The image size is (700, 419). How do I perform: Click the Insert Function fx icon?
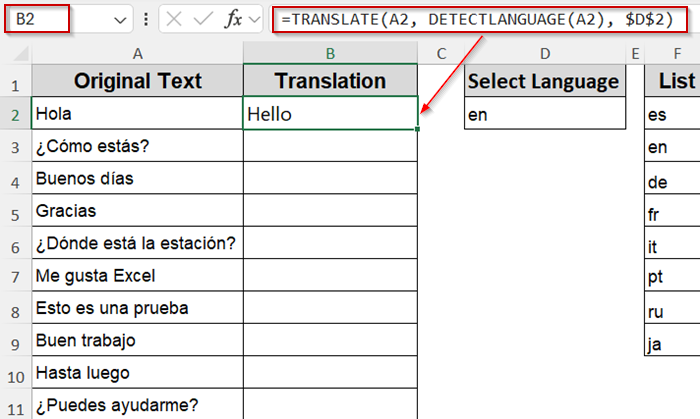pos(233,19)
